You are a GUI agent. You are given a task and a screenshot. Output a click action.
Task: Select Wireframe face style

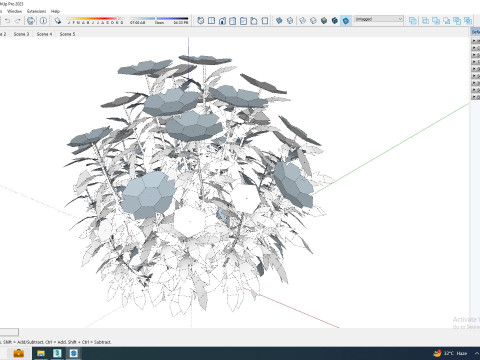(302, 21)
